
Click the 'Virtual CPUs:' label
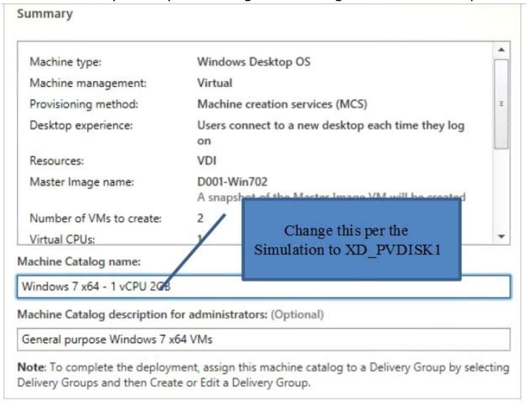(x=62, y=239)
